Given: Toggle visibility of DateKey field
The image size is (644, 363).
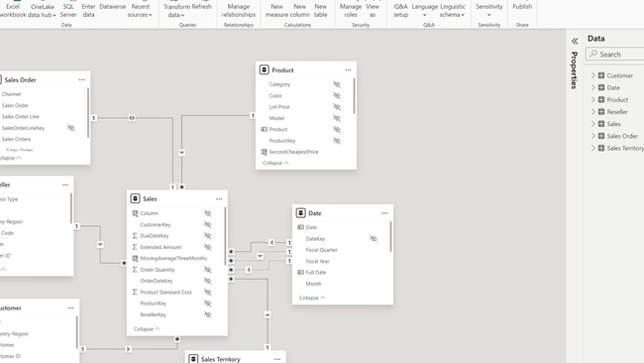Looking at the screenshot, I should (373, 238).
